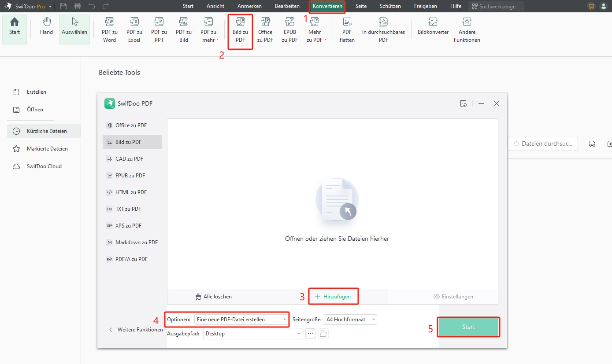Activate the Auswählen pointer tool
The image size is (612, 364).
click(x=74, y=29)
